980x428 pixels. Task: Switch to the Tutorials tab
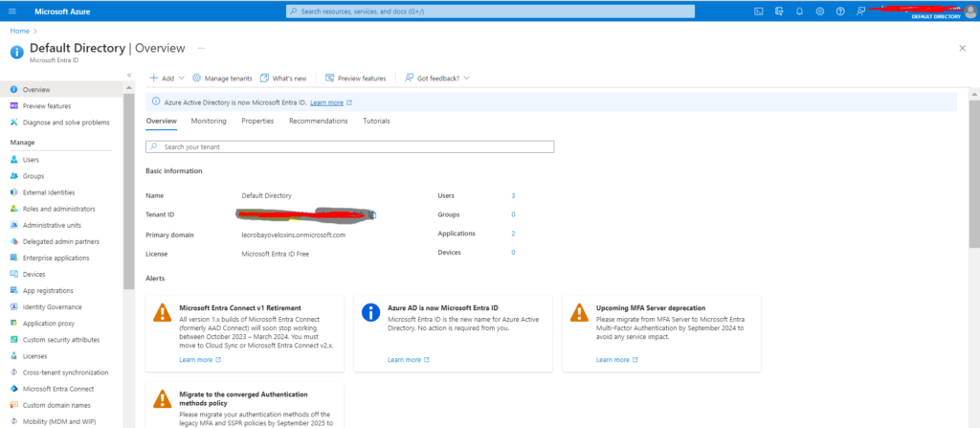(x=376, y=121)
